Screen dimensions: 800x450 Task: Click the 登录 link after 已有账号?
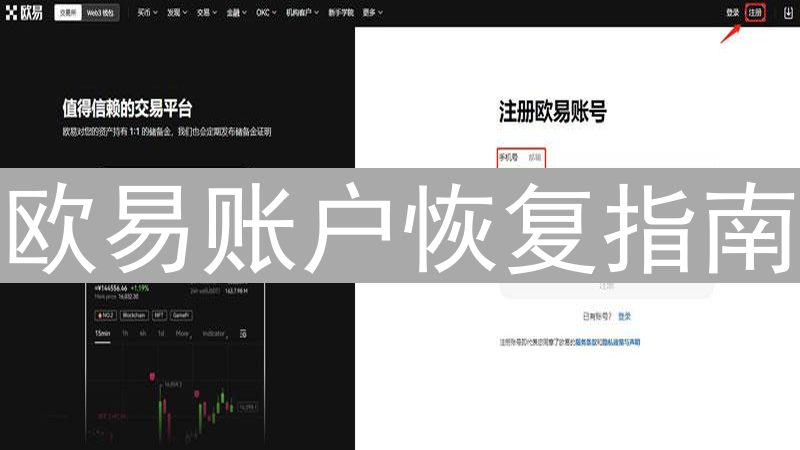pyautogui.click(x=624, y=316)
